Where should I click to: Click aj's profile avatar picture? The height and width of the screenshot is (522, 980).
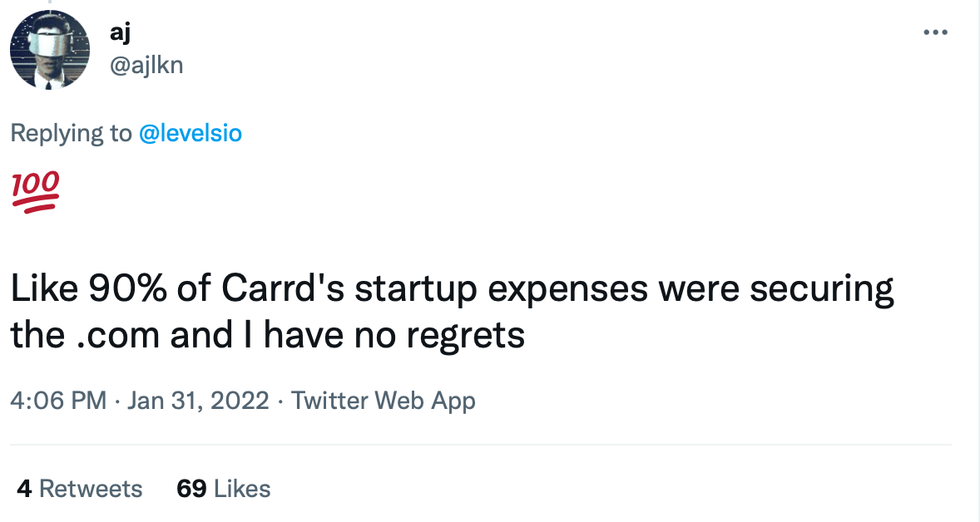[50, 50]
